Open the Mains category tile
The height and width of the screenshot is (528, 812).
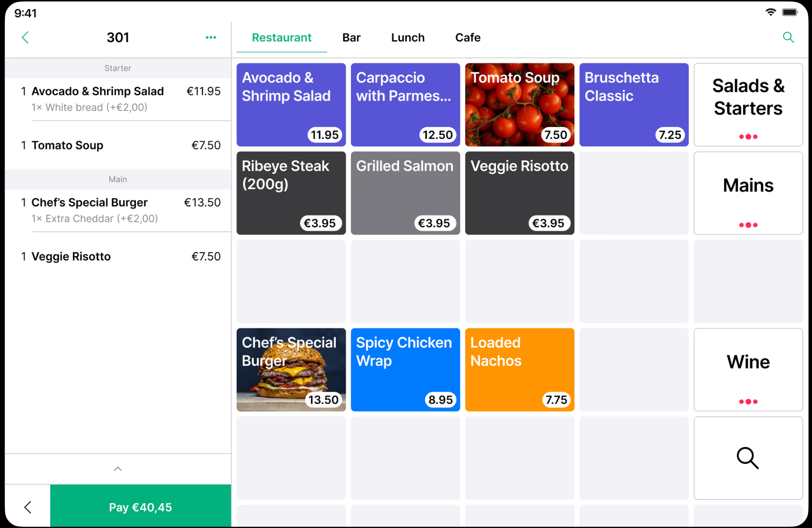click(x=748, y=193)
